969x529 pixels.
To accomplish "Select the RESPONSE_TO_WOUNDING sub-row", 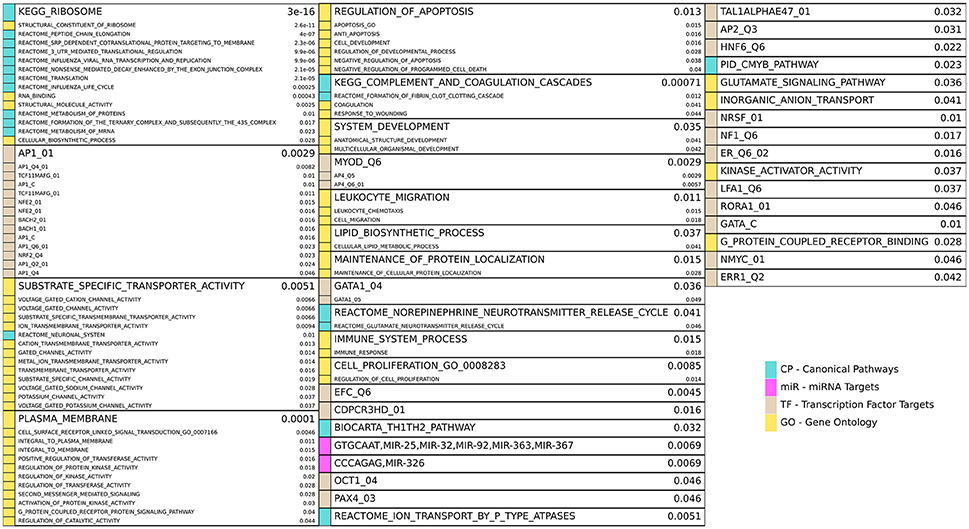I will [x=512, y=114].
